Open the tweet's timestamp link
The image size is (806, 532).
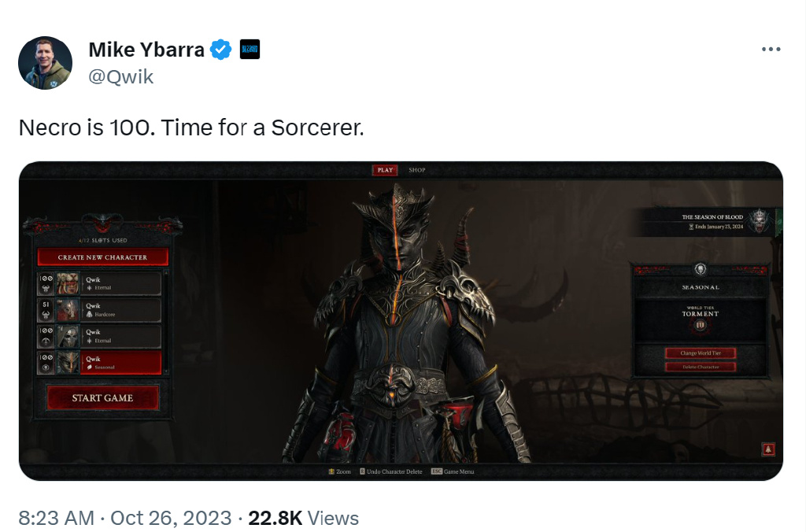point(125,518)
